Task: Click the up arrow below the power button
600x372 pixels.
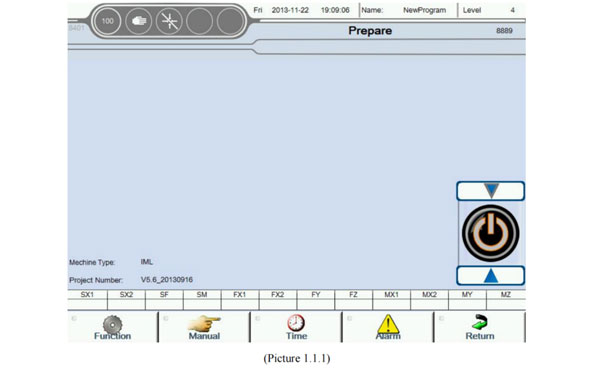Action: [x=491, y=276]
